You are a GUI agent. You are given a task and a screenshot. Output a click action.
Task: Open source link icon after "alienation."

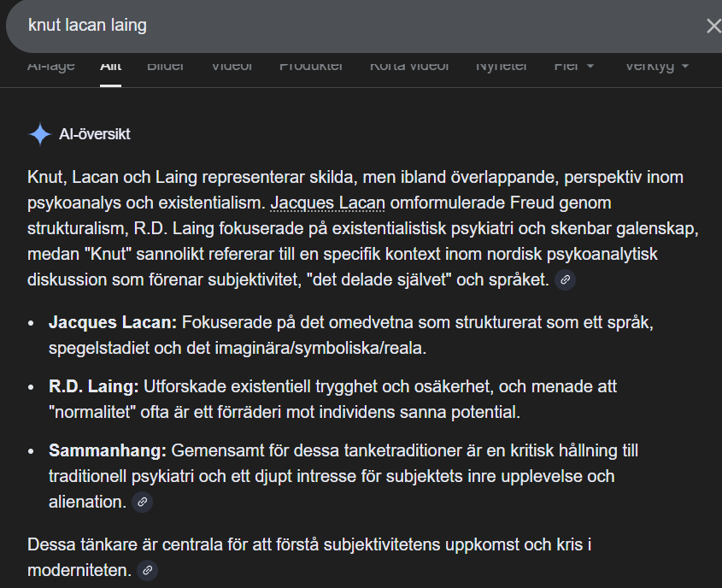click(143, 502)
